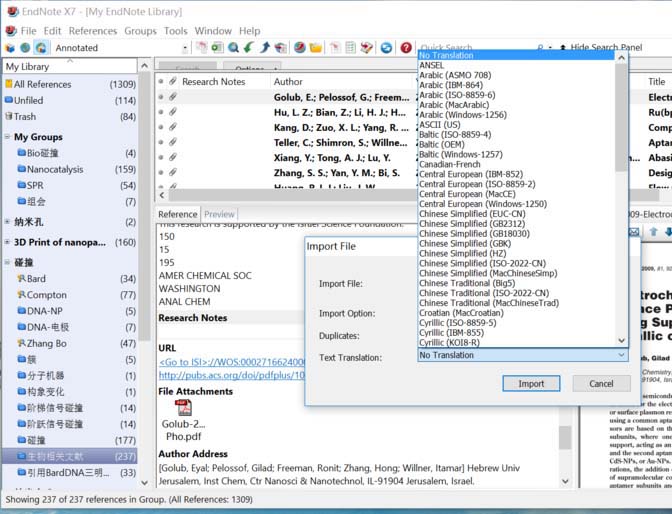This screenshot has height=514, width=672.
Task: Switch to the Preview tab
Action: coord(219,214)
